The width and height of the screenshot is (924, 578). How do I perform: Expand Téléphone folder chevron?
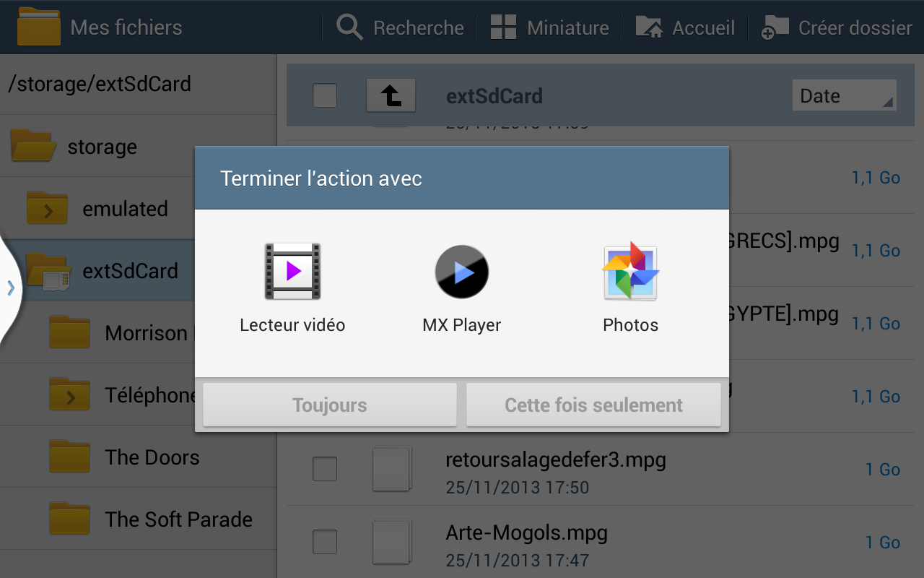pos(70,397)
